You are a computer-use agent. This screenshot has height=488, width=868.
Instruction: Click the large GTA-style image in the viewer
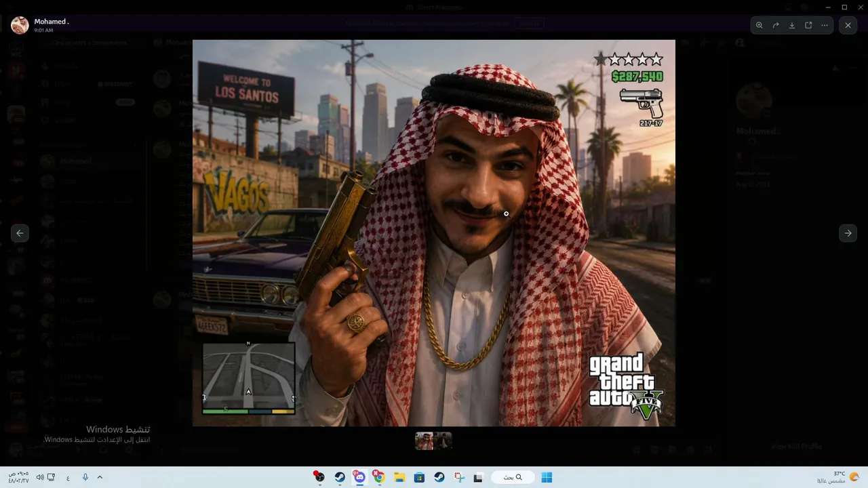(x=434, y=233)
